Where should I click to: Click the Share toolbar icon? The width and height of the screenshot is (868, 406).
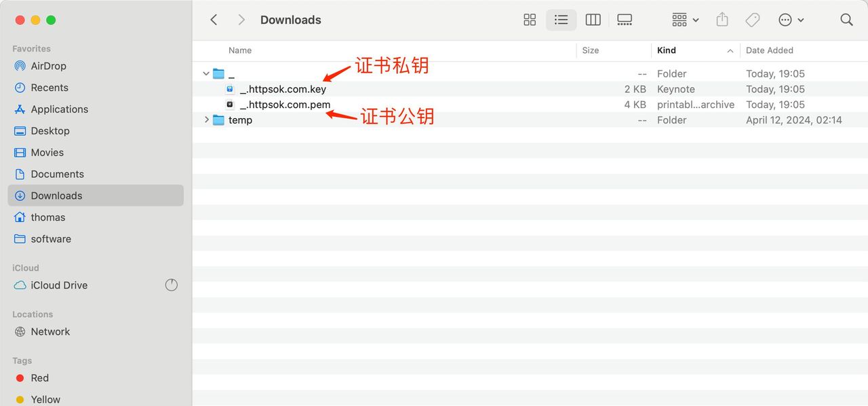722,20
